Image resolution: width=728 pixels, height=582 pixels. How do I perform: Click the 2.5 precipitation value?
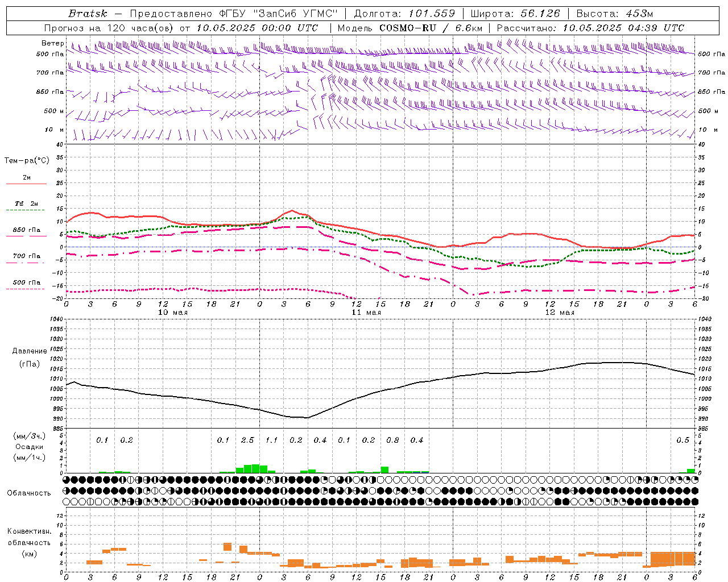click(247, 440)
